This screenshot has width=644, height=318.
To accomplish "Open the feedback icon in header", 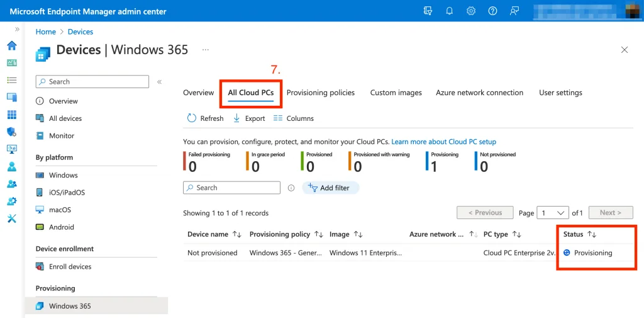I will 514,11.
